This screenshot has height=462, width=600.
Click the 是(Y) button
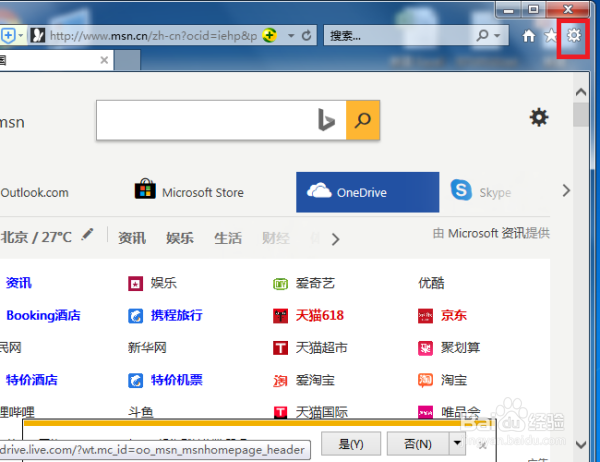351,444
